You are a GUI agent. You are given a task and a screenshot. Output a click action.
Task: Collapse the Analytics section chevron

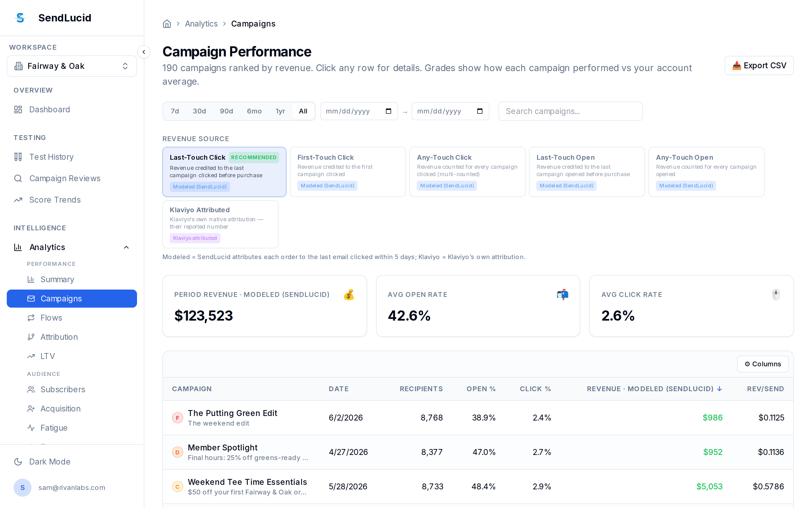click(127, 247)
